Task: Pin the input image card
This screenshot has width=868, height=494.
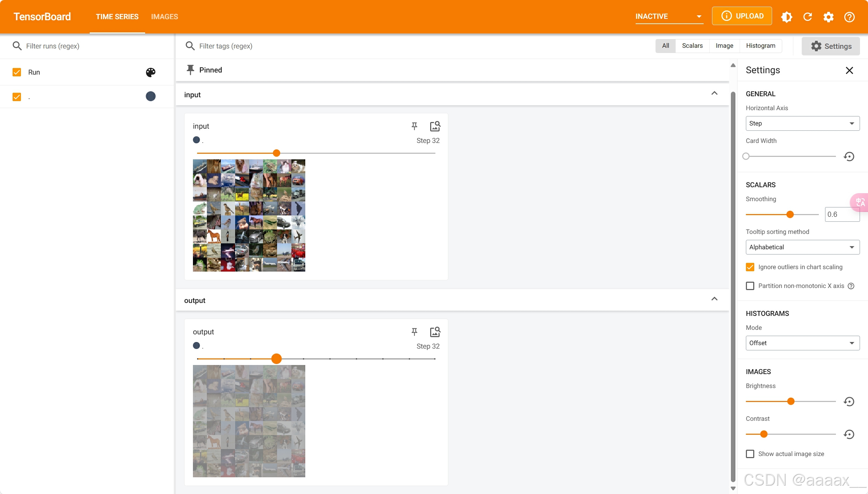Action: pyautogui.click(x=414, y=126)
